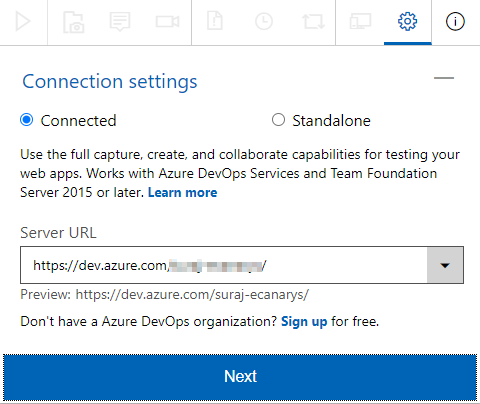This screenshot has height=404, width=480.
Task: Focus the Server URL text field
Action: [224, 265]
